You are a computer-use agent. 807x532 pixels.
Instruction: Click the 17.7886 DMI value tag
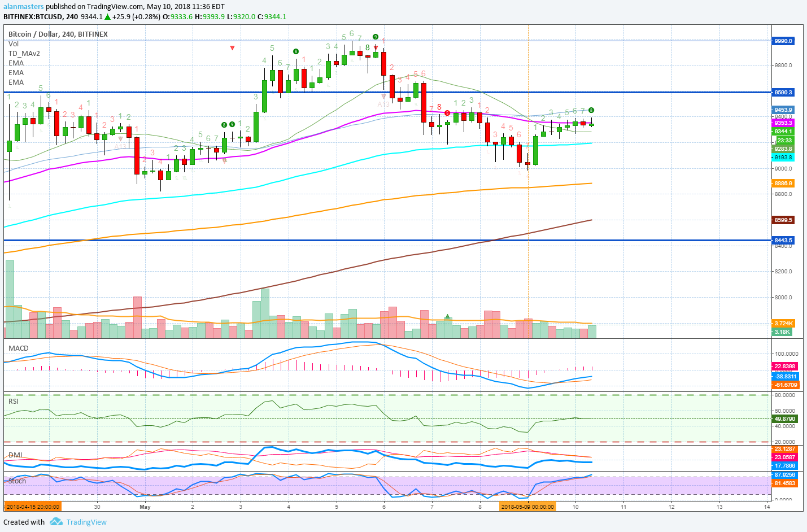[785, 465]
